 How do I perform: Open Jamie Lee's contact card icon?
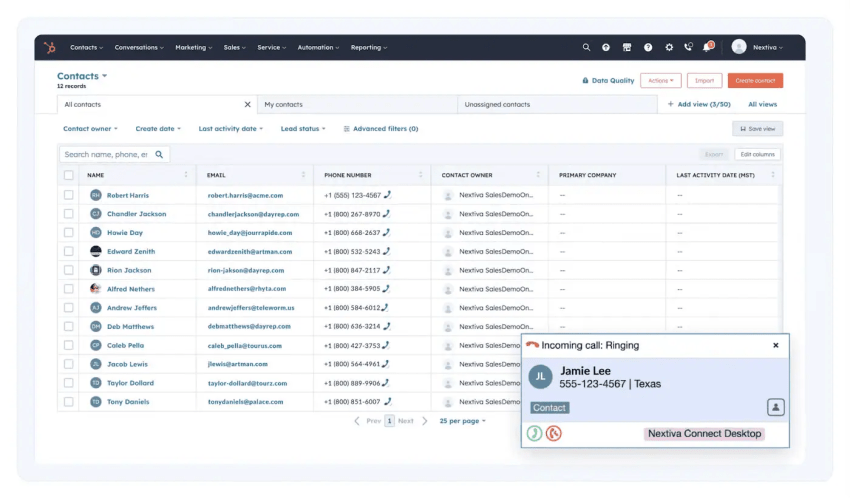pos(776,407)
